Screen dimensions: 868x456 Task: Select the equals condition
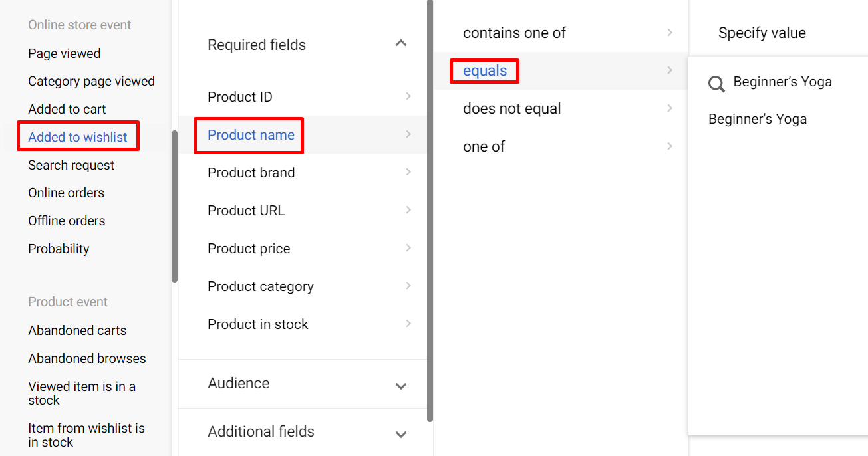tap(485, 71)
